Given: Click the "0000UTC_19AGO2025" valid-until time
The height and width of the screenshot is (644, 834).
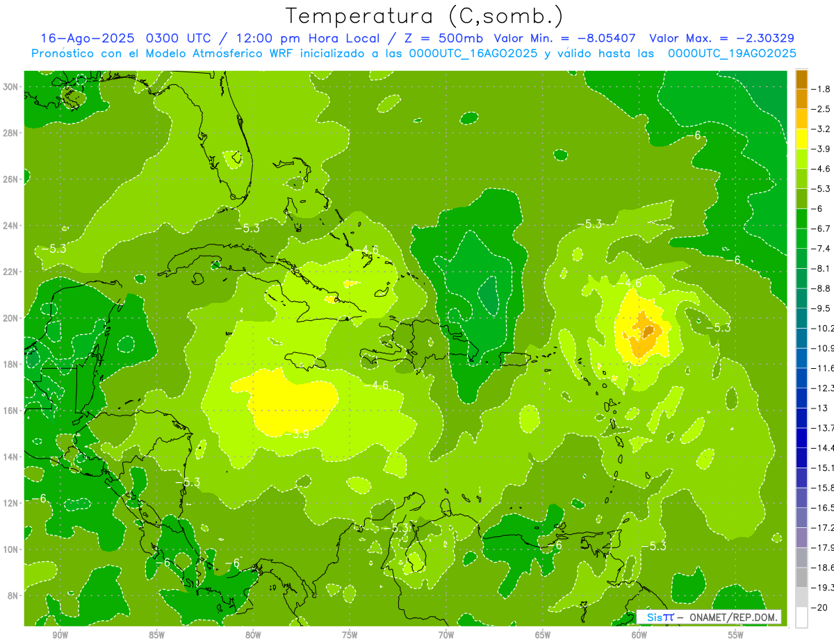Looking at the screenshot, I should pyautogui.click(x=731, y=53).
